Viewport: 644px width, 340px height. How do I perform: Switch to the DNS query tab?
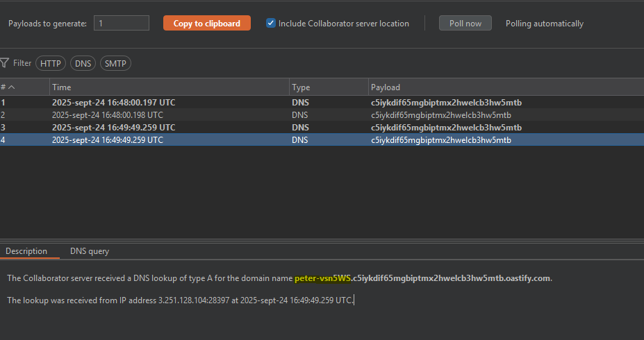(x=90, y=251)
